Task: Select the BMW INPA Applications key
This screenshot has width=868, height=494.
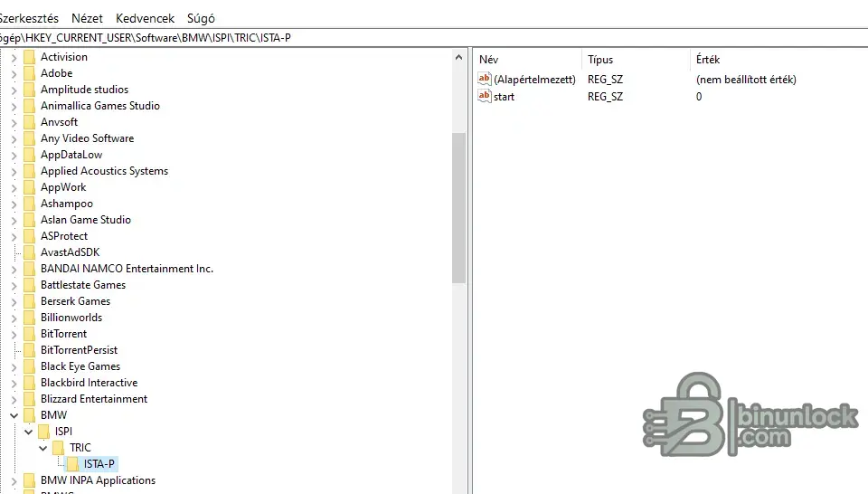Action: point(98,480)
